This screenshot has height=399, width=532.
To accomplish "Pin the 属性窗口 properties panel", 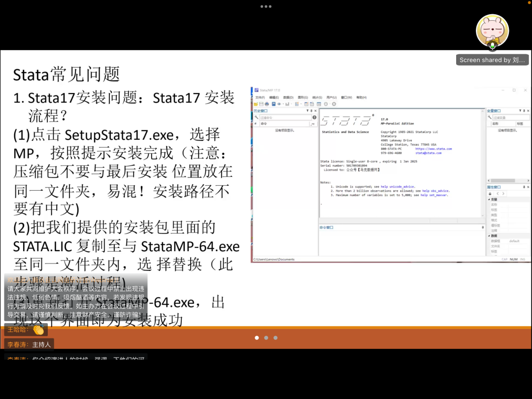I will point(524,187).
